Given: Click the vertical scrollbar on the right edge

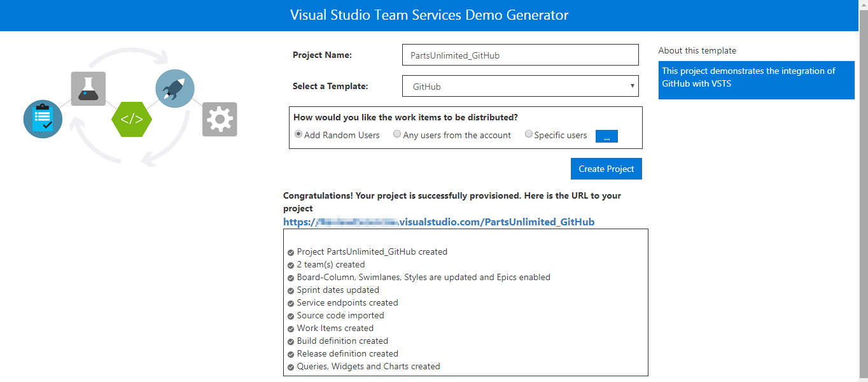Looking at the screenshot, I should [x=863, y=191].
